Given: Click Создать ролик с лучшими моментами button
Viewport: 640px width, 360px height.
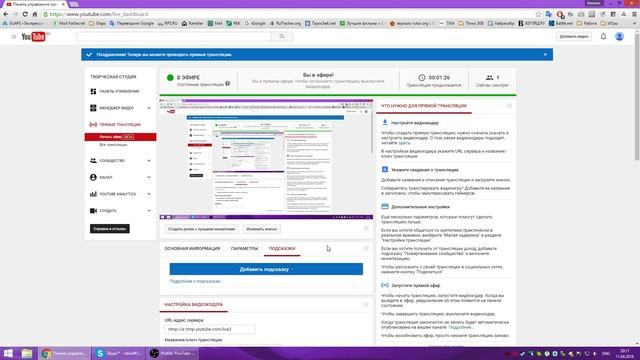Looking at the screenshot, I should (202, 229).
